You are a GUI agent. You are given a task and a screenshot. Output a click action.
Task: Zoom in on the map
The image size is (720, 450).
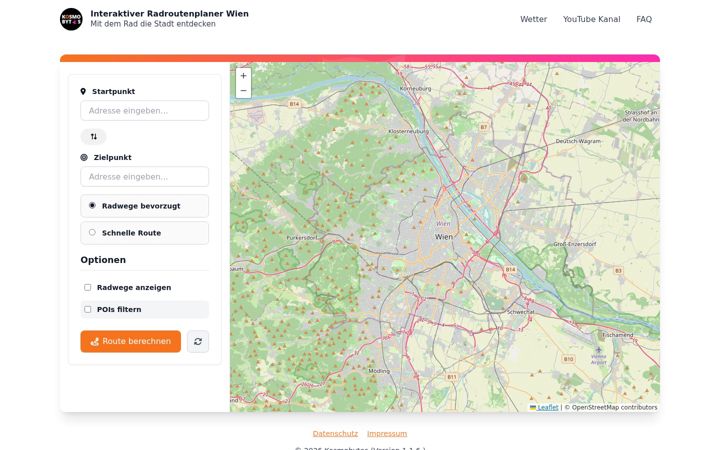[243, 76]
